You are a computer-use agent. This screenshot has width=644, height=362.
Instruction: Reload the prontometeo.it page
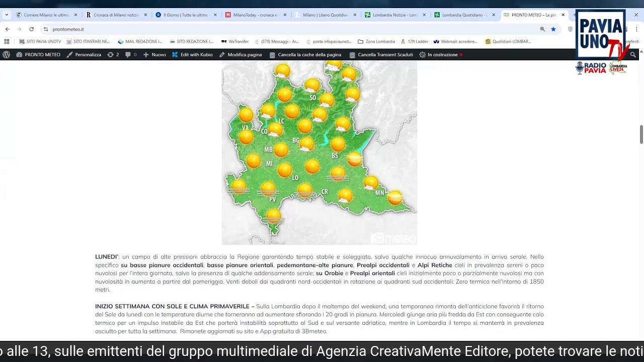[32, 29]
